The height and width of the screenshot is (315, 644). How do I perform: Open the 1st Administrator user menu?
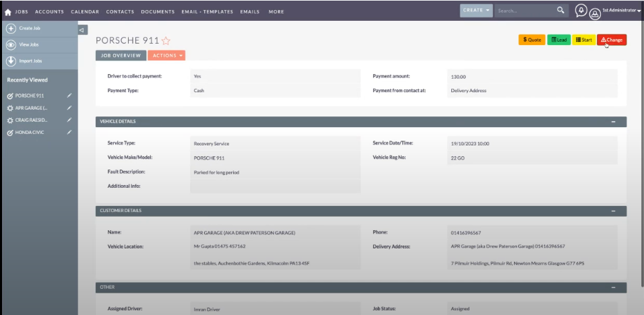[621, 10]
